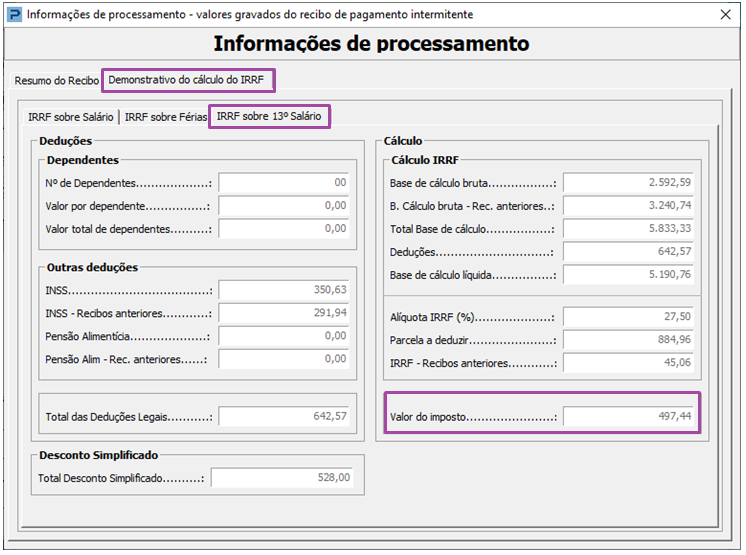Select the Demonstrativo do cálculo do IRRF tab
Image resolution: width=746 pixels, height=555 pixels.
point(187,80)
